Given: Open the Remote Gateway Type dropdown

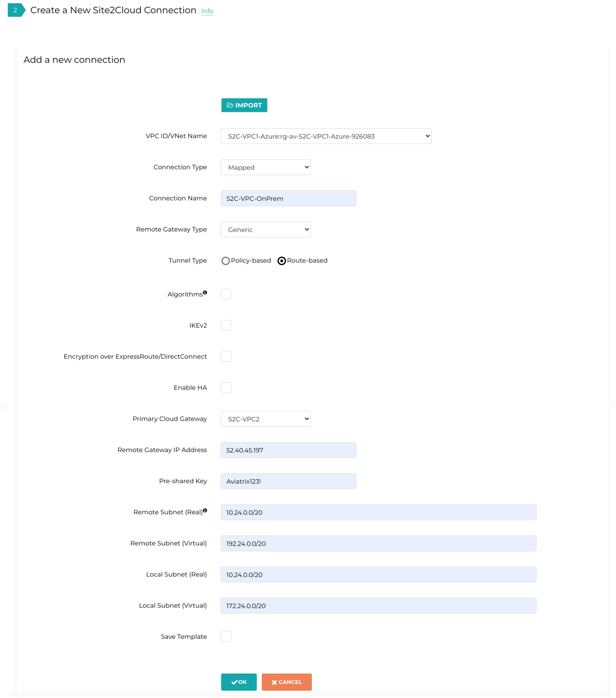Looking at the screenshot, I should [x=265, y=230].
